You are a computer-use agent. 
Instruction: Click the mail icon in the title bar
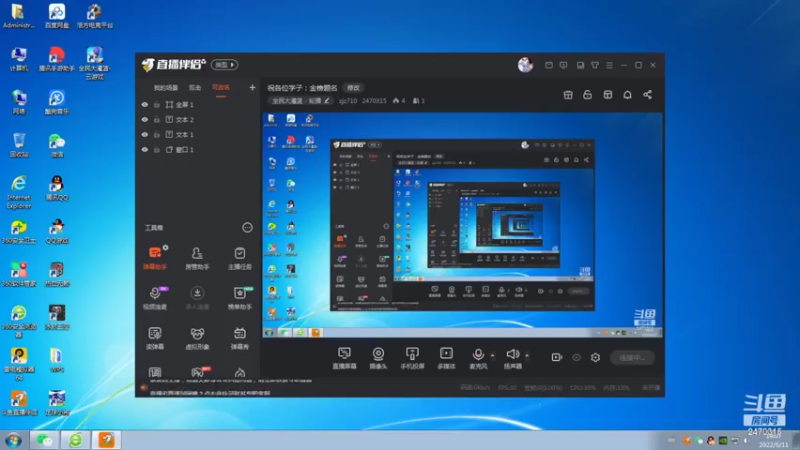(548, 65)
